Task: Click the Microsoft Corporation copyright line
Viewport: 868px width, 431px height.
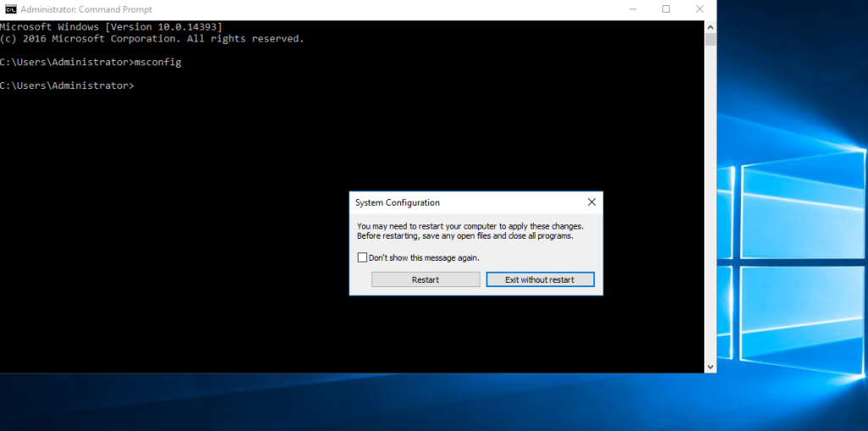Action: (152, 39)
